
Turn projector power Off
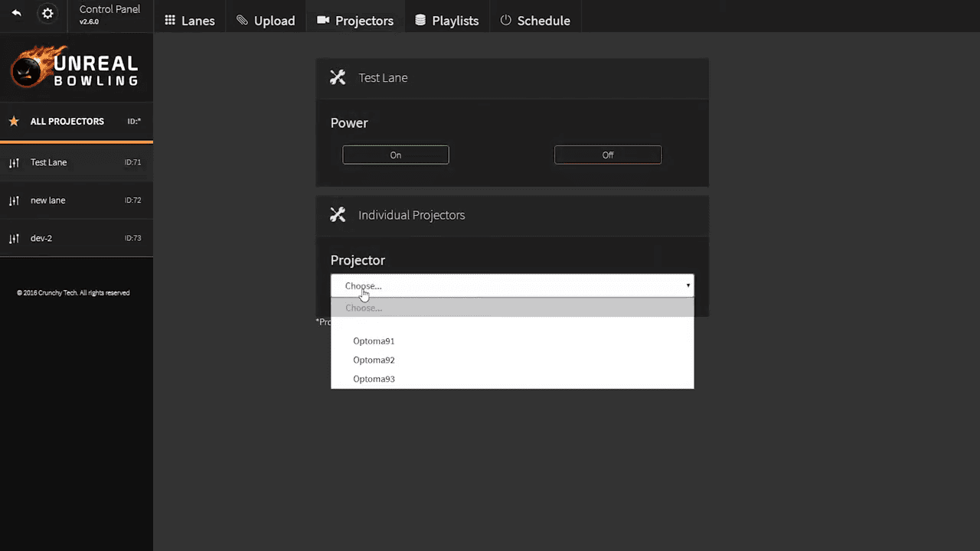pos(608,155)
